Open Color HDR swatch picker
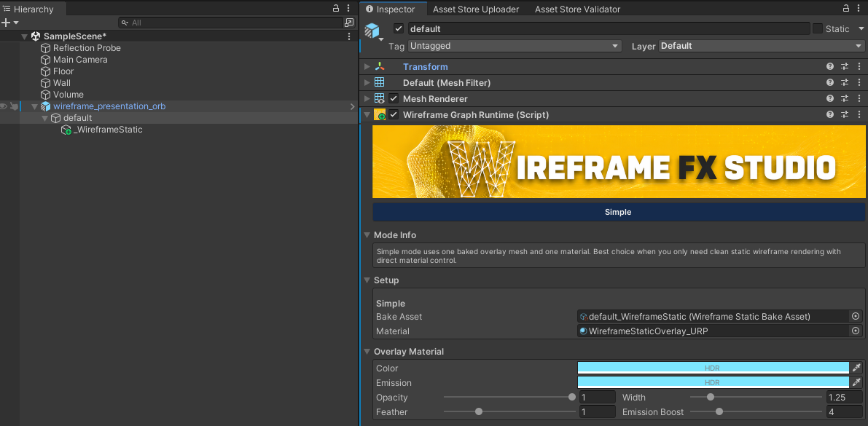Image resolution: width=868 pixels, height=426 pixels. [x=713, y=368]
